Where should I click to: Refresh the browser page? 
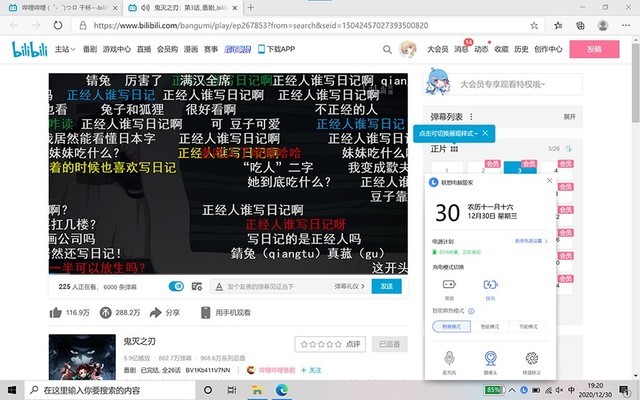(x=58, y=25)
